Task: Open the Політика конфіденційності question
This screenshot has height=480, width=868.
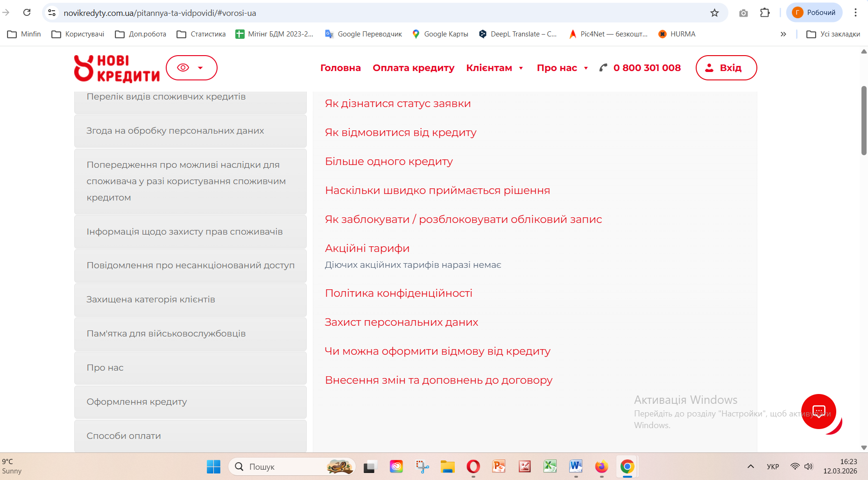Action: (x=399, y=293)
